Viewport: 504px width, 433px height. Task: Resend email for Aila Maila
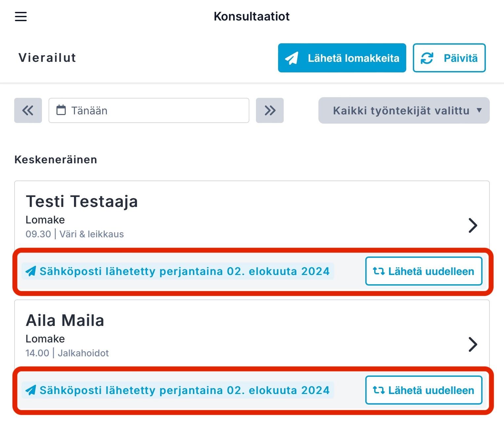[424, 390]
